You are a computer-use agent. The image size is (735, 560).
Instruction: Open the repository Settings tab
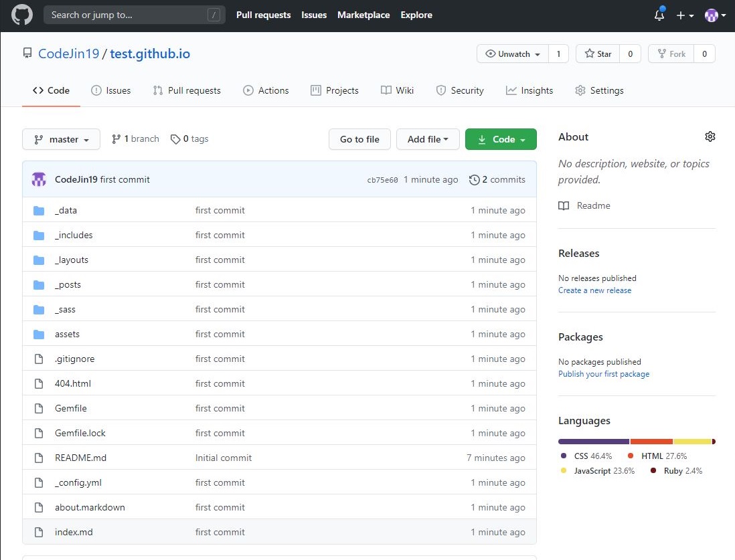click(x=600, y=90)
